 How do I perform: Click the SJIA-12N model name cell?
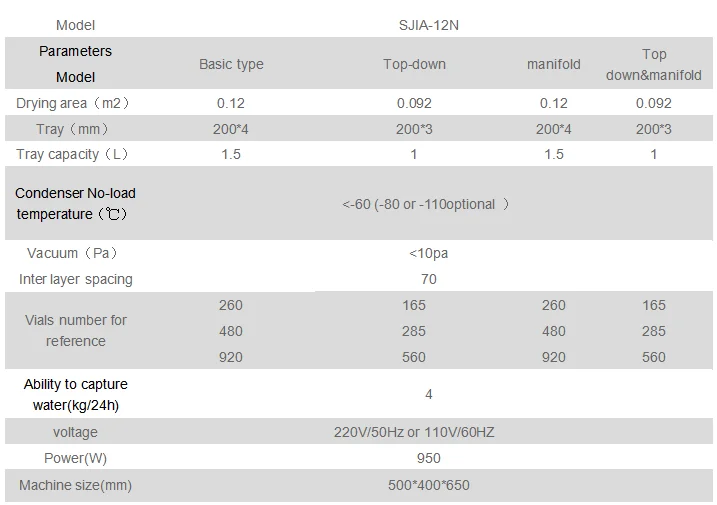point(434,25)
